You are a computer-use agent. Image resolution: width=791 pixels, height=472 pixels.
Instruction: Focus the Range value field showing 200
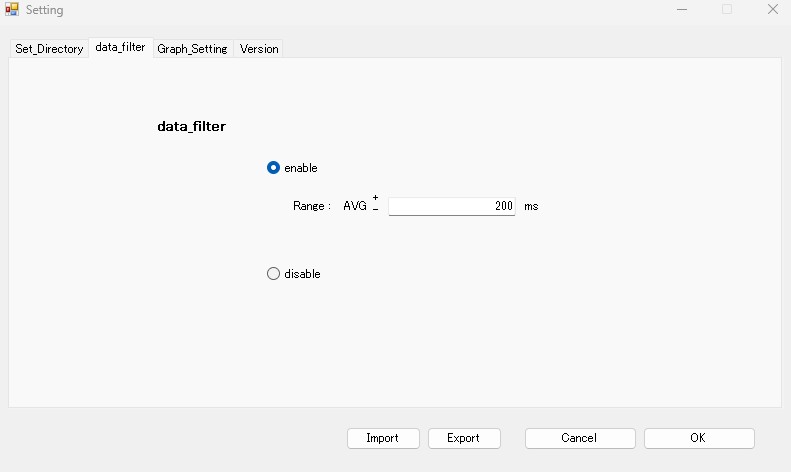pos(451,206)
